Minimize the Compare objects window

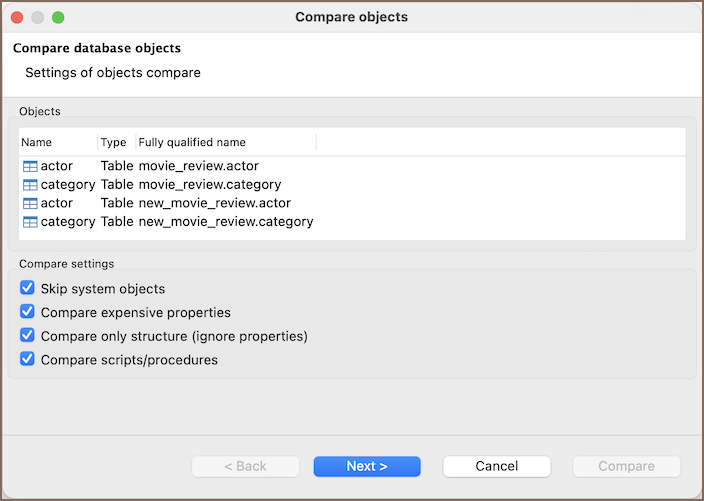(37, 17)
